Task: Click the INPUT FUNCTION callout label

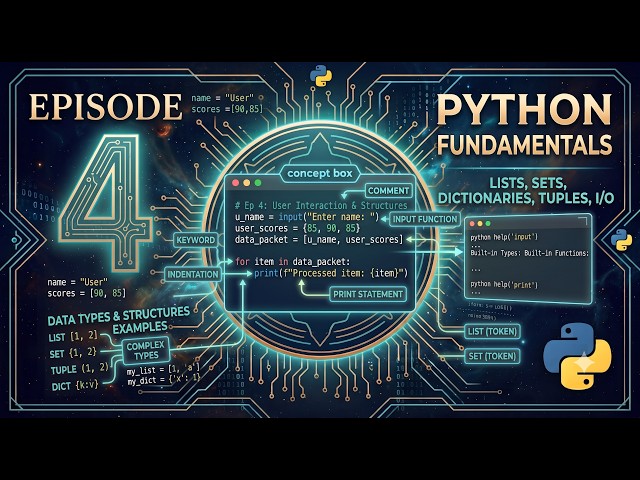Action: click(x=424, y=219)
